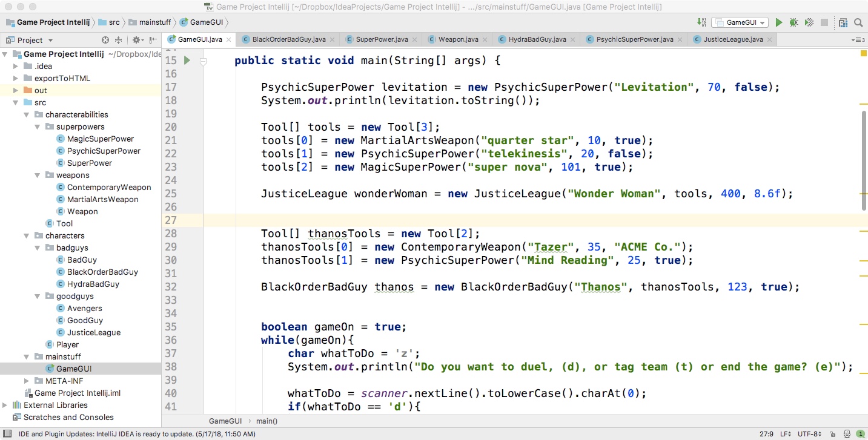Click run gutter arrow beside main method

[187, 61]
